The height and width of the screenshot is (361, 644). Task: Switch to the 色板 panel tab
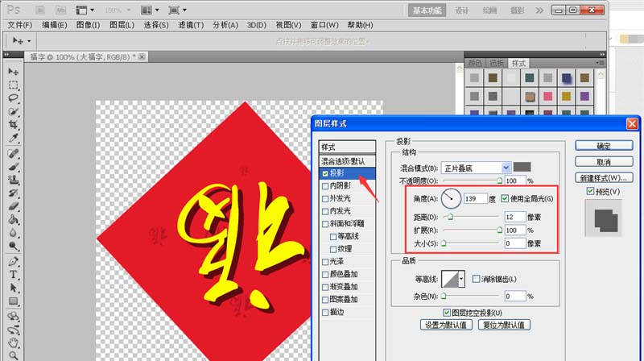point(497,63)
